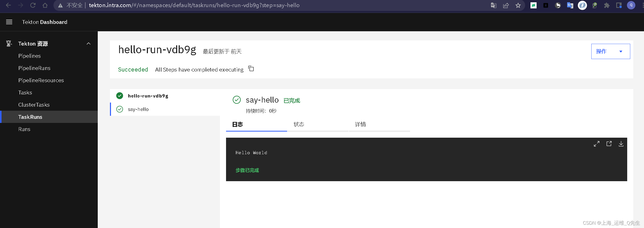Collapse the Tekton 资源 section chevron
Screen dimensions: 644x228
(x=89, y=44)
